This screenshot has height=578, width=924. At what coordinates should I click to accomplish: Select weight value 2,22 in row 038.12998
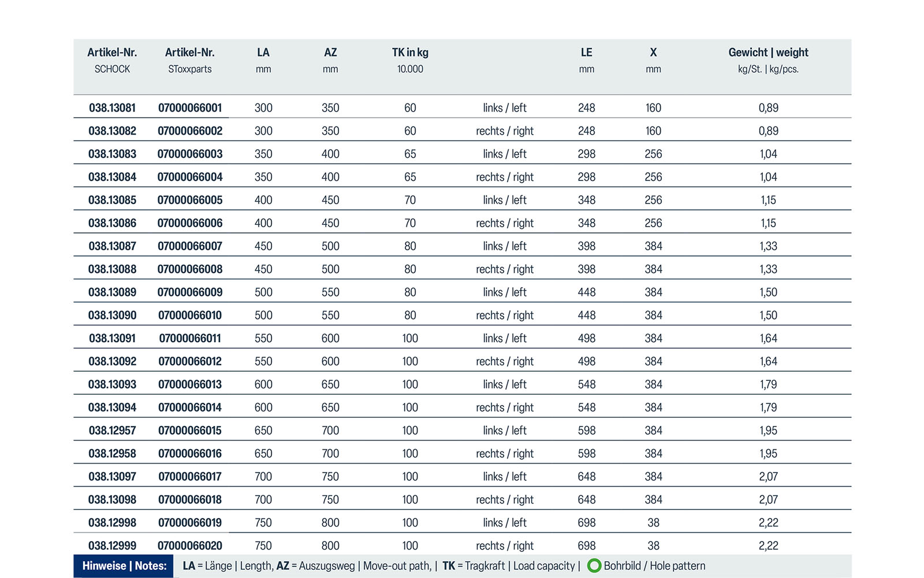coord(768,523)
